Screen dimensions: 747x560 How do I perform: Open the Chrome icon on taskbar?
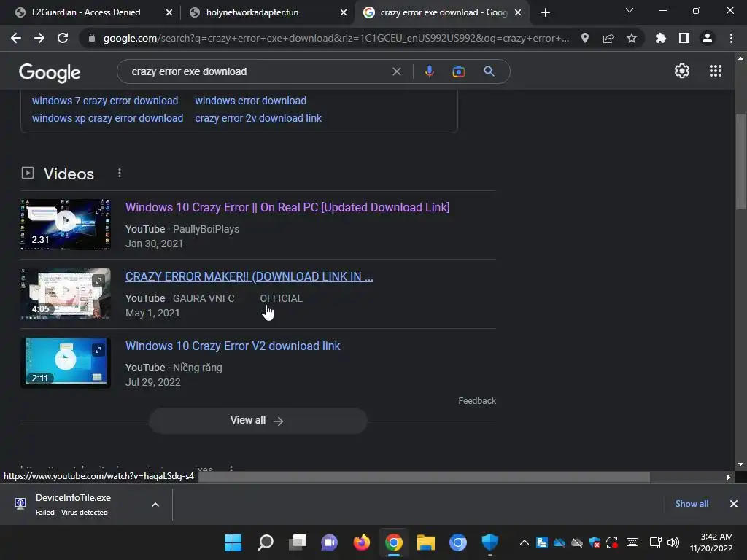(393, 542)
